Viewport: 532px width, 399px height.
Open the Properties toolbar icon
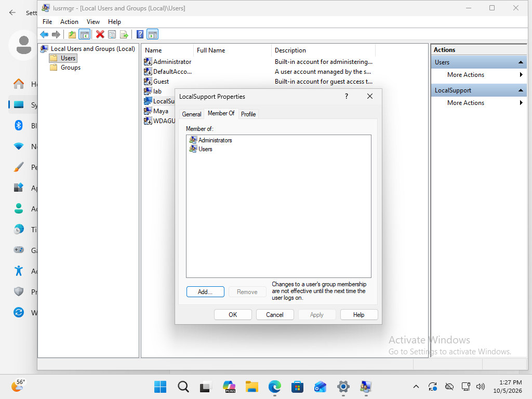tap(112, 34)
